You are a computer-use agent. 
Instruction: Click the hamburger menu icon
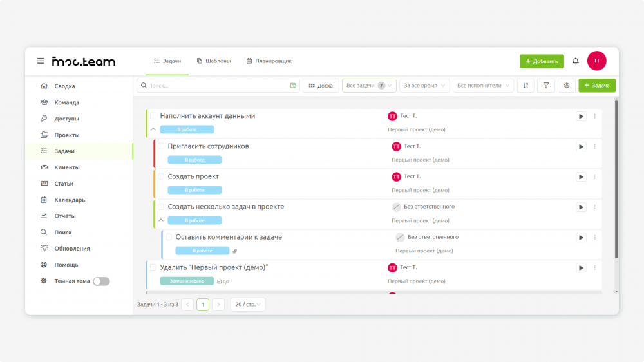point(40,61)
